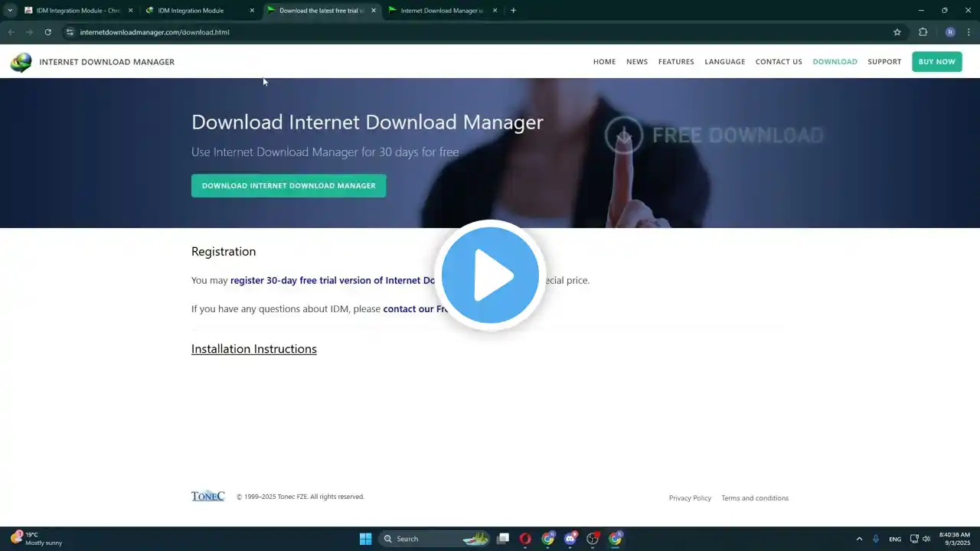Select LANGUAGE in the nav bar
Viewport: 980px width, 551px height.
pos(725,62)
